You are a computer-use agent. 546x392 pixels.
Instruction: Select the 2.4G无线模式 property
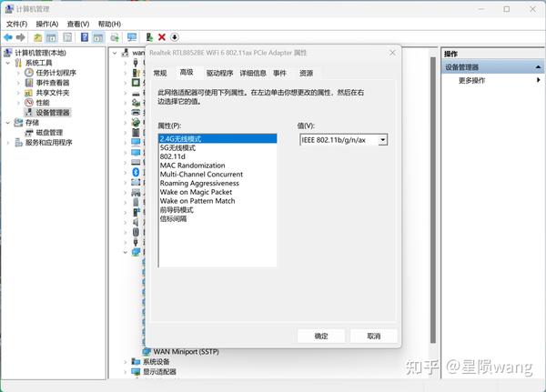coord(217,138)
